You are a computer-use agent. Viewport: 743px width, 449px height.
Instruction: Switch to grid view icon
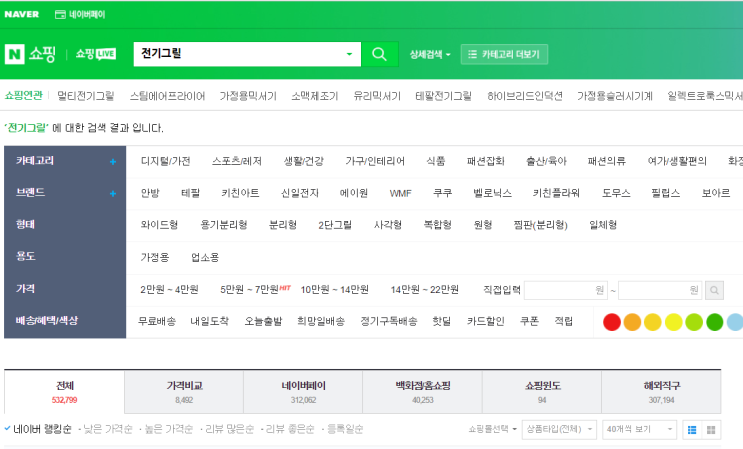[x=711, y=430]
